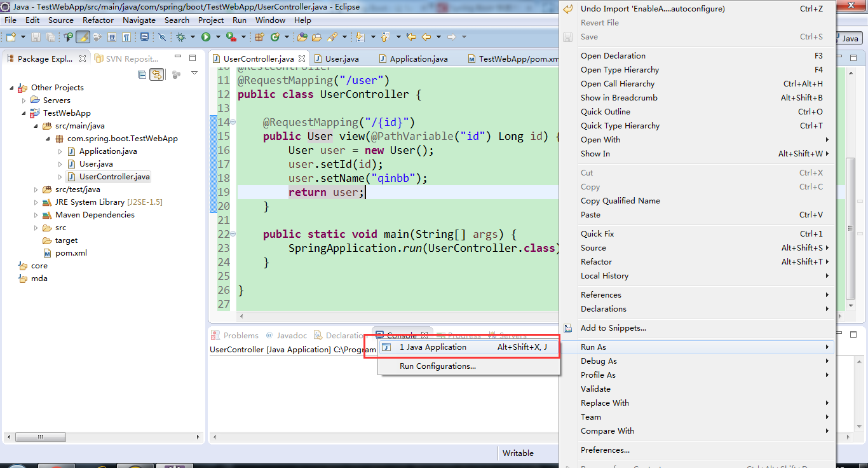Toggle Link with Editor in Package Explorer
The image size is (868, 468).
pos(156,74)
